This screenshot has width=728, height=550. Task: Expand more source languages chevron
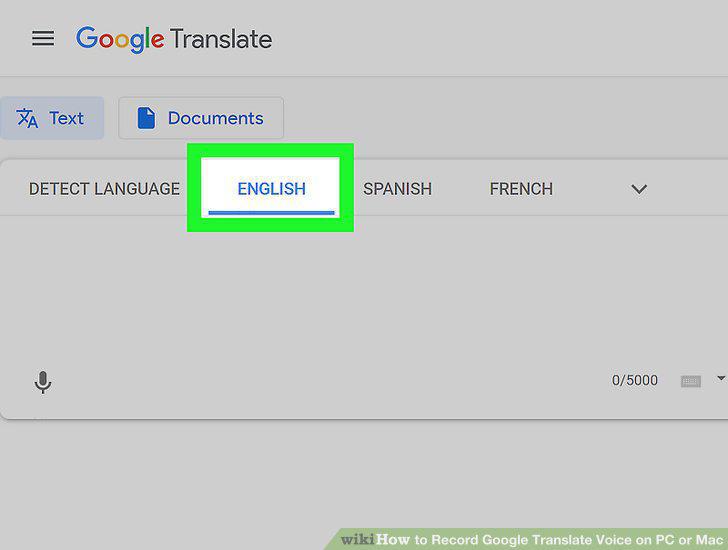click(x=639, y=189)
